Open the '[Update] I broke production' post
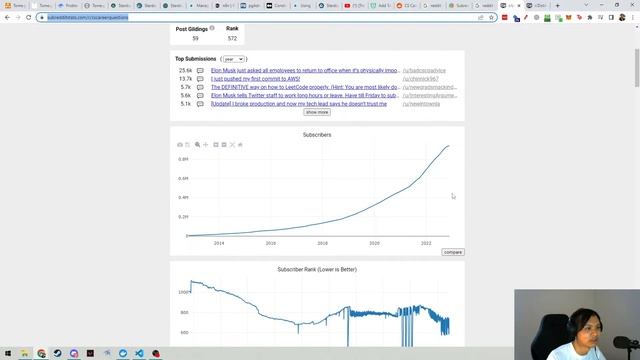Screen dimensions: 640x360 [299, 104]
